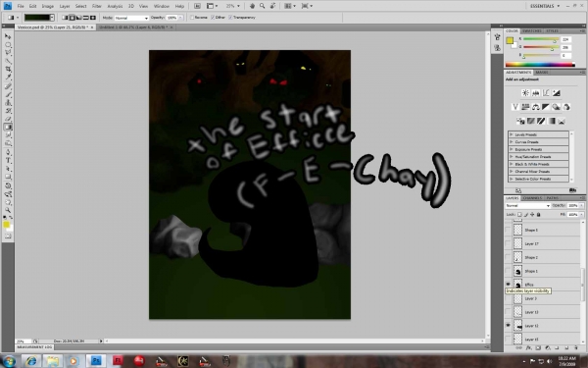
Task: Open the layer blend mode dropdown
Action: pyautogui.click(x=527, y=205)
